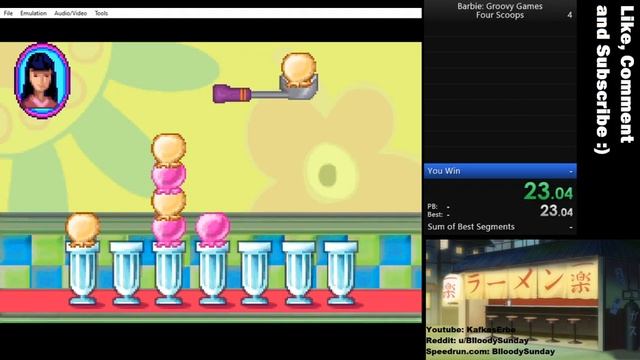This screenshot has width=640, height=360.
Task: Click the green 23.04 timer
Action: click(x=548, y=191)
